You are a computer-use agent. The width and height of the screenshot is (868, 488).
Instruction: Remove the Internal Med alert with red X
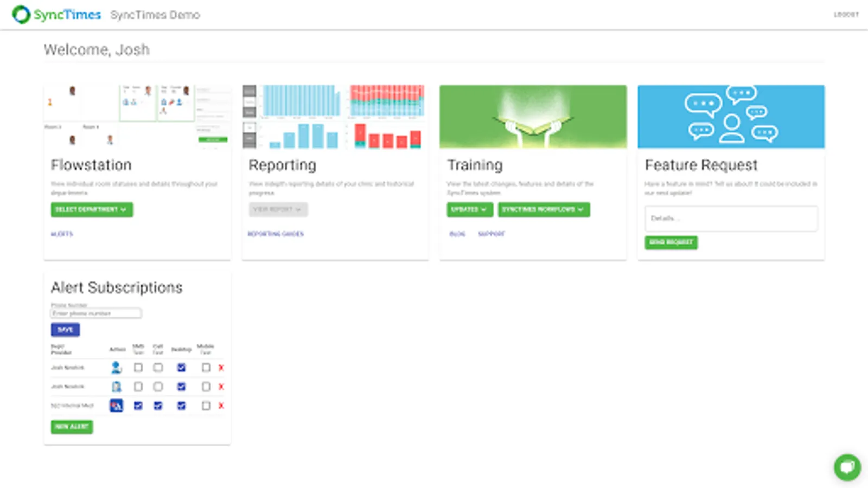[x=221, y=406]
